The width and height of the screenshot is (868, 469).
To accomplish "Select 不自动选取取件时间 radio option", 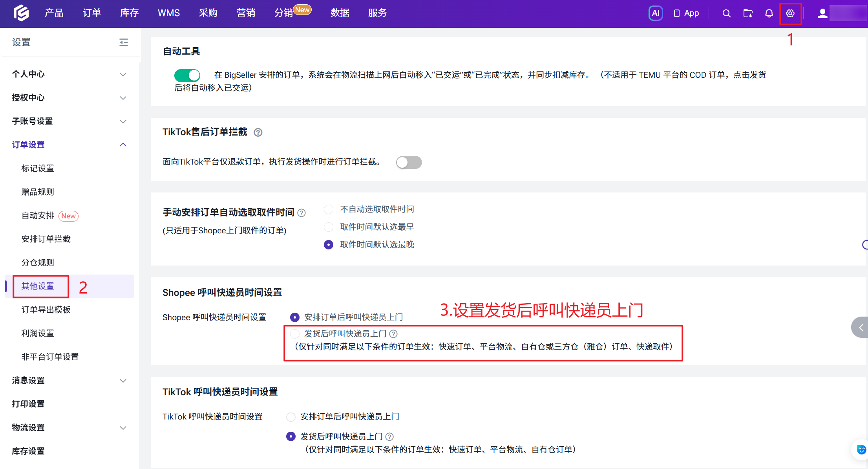I will pos(329,209).
